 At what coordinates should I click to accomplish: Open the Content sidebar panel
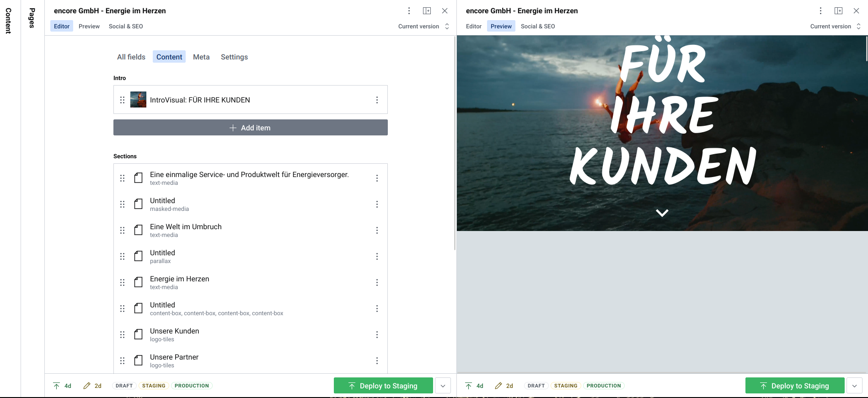(8, 21)
